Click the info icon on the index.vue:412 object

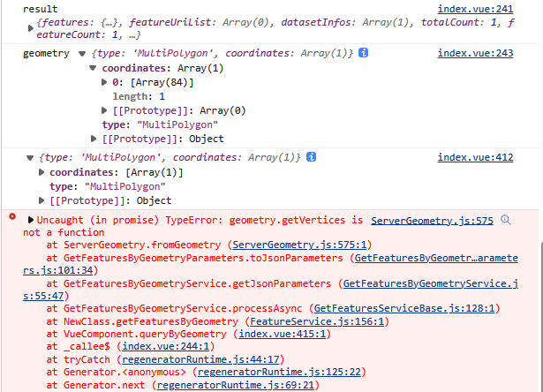coord(312,157)
